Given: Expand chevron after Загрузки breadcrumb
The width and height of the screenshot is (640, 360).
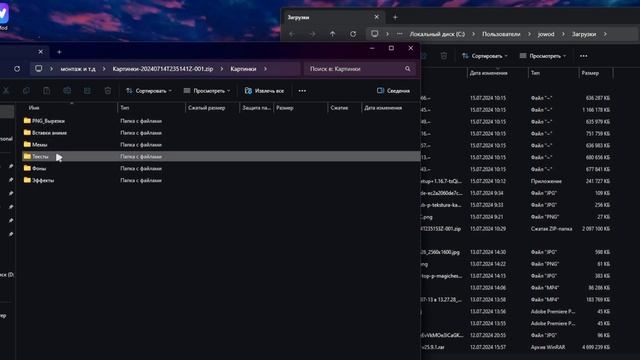Looking at the screenshot, I should (x=605, y=34).
